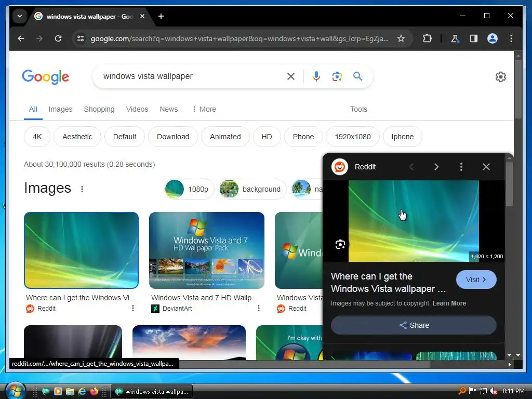The width and height of the screenshot is (532, 399).
Task: Submit search with magnifying glass icon
Action: pyautogui.click(x=357, y=76)
